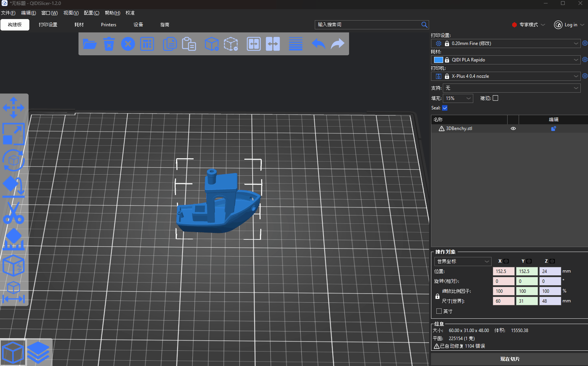588x366 pixels.
Task: Select the Measure tool at sidebar bottom
Action: pos(14,292)
